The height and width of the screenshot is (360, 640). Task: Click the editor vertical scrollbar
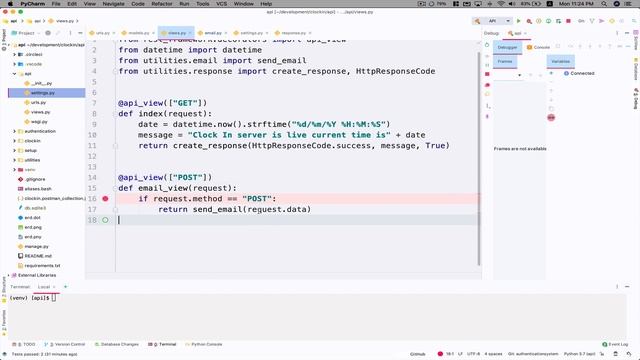pos(479,158)
